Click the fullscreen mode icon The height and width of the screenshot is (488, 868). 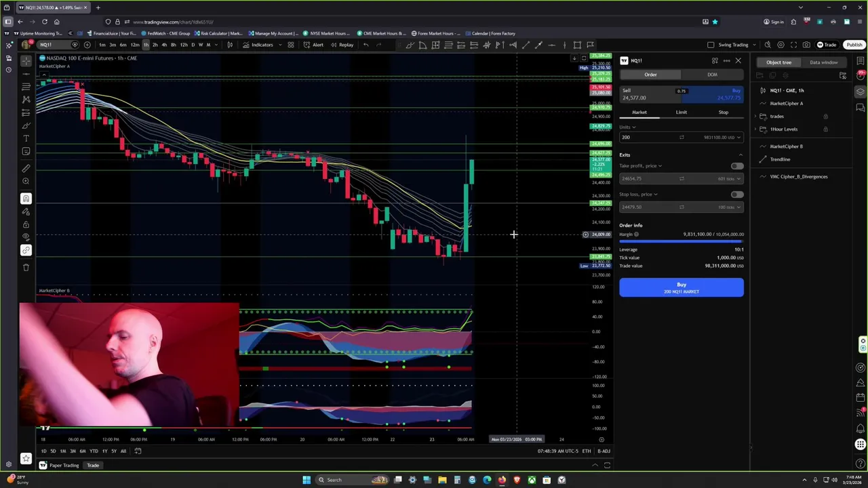click(x=793, y=45)
